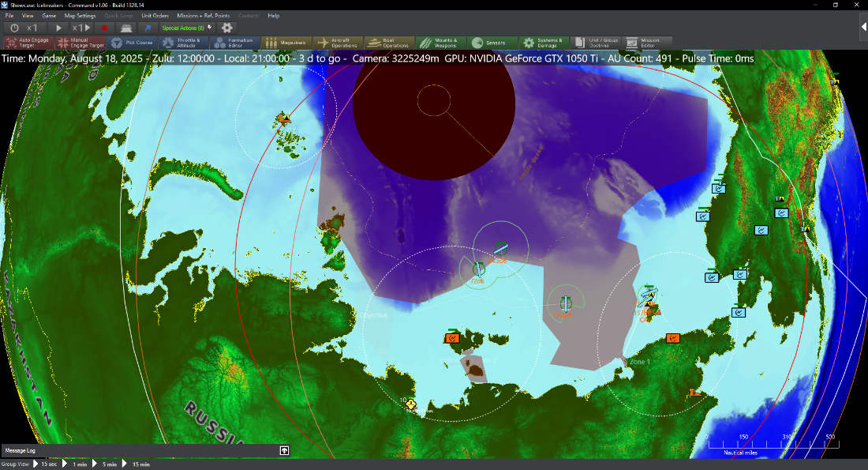Select the orange facility icon near the southeast coast
This screenshot has width=868, height=470.
point(694,393)
